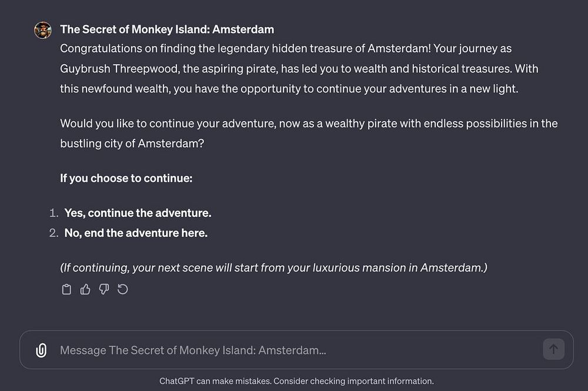
Task: Click the heading If you choose to continue
Action: [126, 178]
